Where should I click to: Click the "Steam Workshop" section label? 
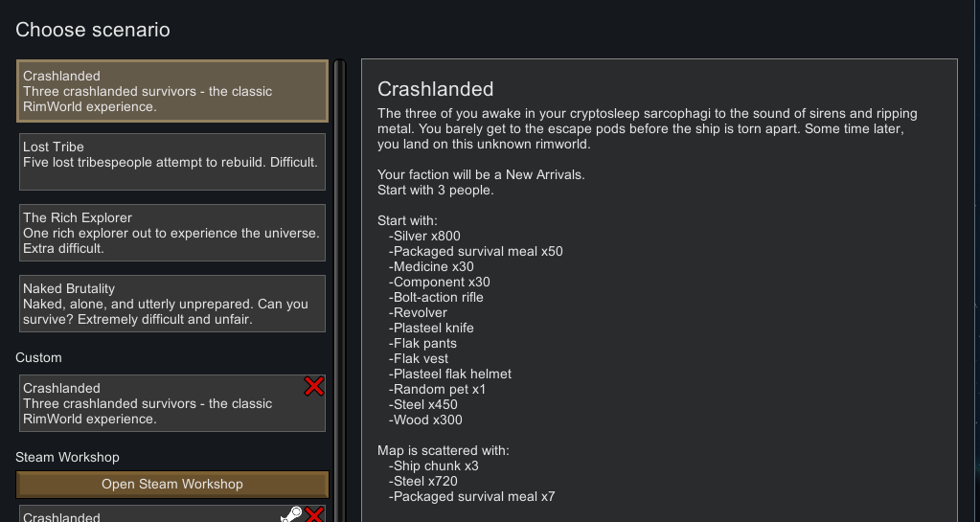[x=67, y=457]
